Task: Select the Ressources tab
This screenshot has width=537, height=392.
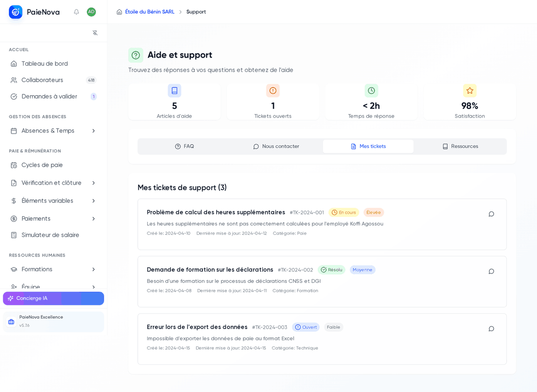Action: pyautogui.click(x=460, y=147)
